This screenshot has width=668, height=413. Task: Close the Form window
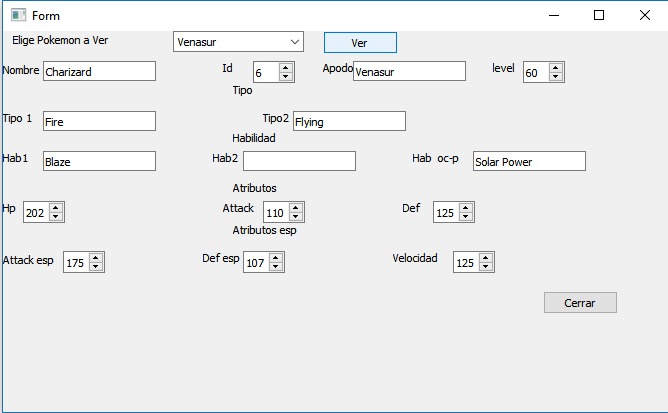[x=645, y=15]
